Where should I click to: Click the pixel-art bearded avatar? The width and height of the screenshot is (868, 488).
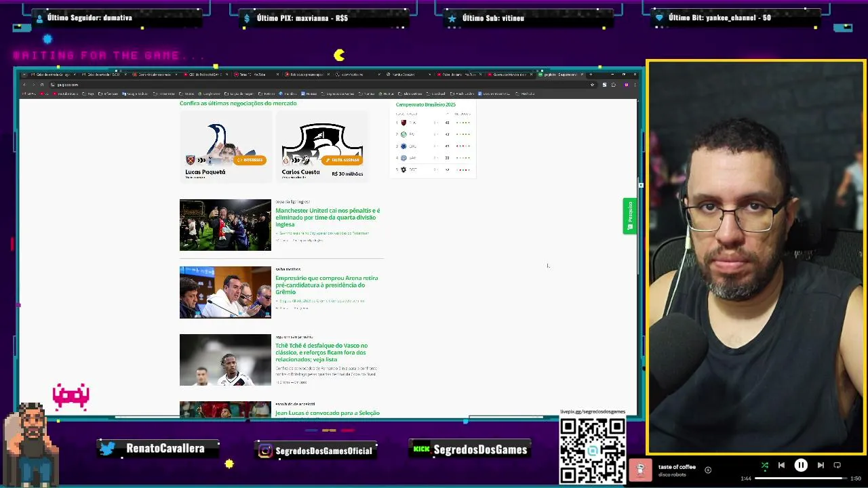[x=30, y=445]
